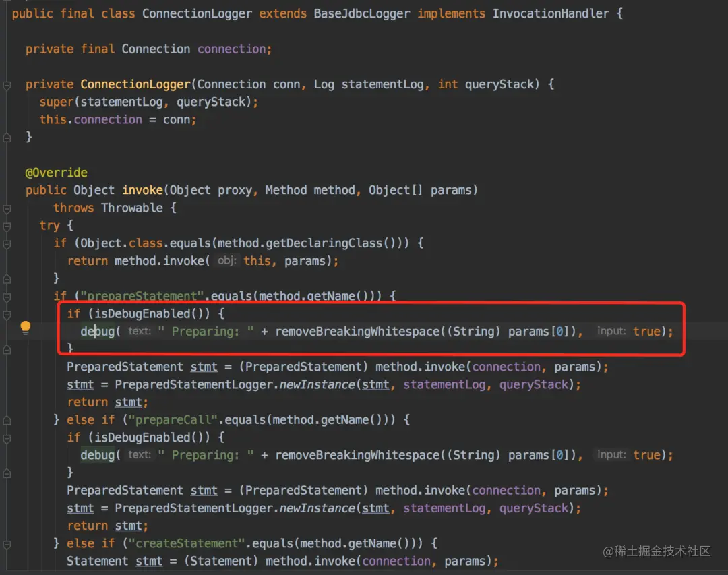Click the "prepareStatement" string literal
Viewport: 728px width, 575px height.
[x=142, y=296]
